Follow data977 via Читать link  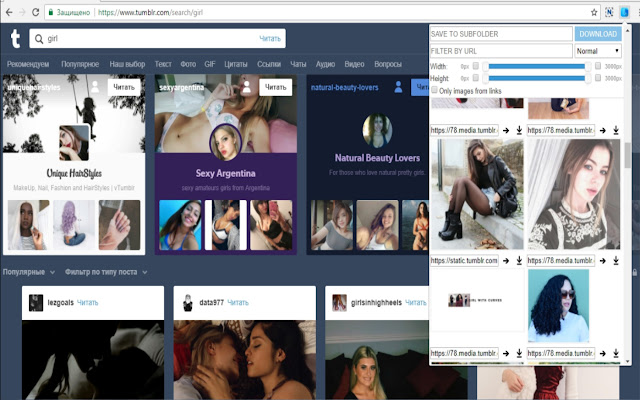click(x=238, y=303)
